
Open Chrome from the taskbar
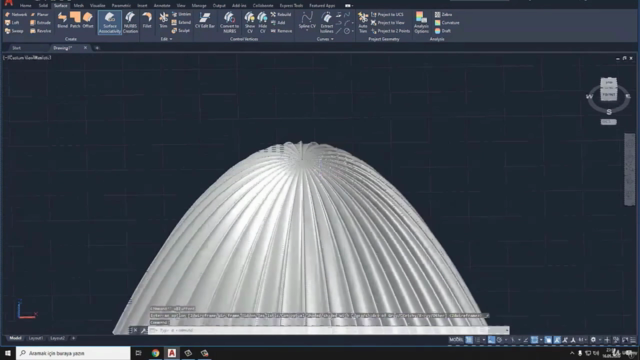click(155, 353)
